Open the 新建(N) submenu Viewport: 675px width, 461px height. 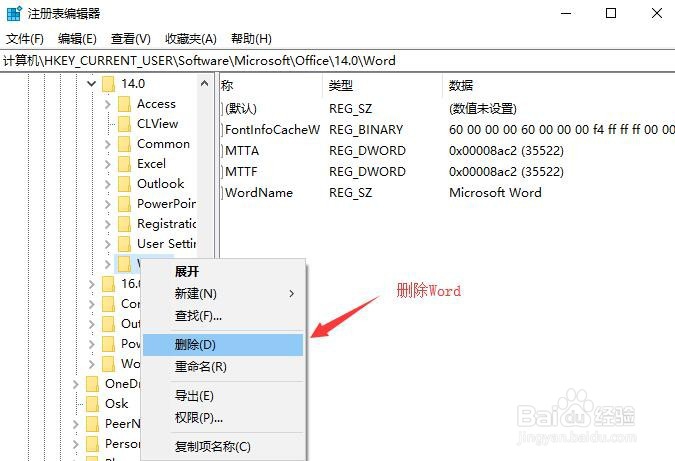coord(223,294)
